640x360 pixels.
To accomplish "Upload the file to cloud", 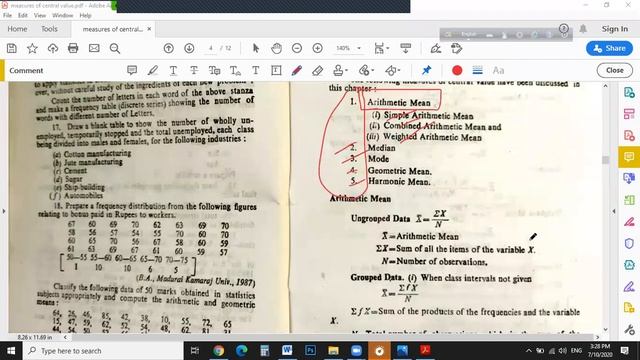I will click(53, 49).
